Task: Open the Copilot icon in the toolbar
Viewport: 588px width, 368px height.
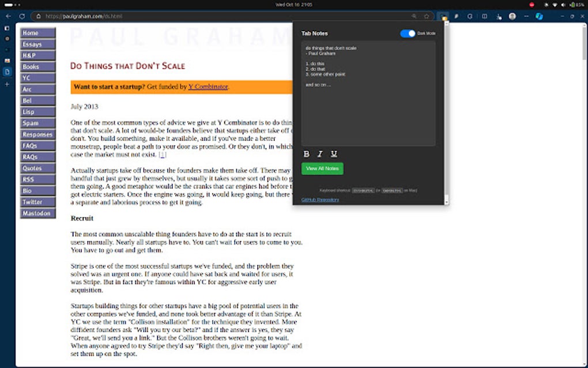Action: click(538, 16)
